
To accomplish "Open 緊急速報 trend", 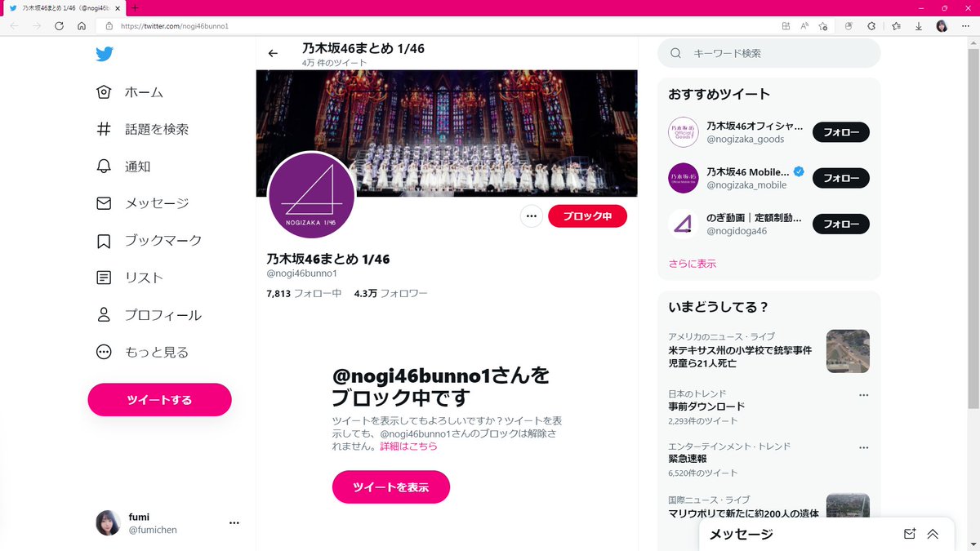I will 688,460.
